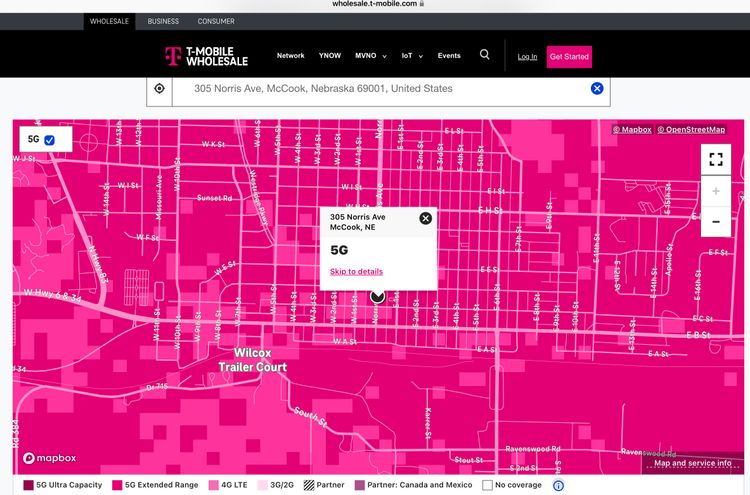The height and width of the screenshot is (495, 750).
Task: Click the Log In link
Action: [x=527, y=57]
